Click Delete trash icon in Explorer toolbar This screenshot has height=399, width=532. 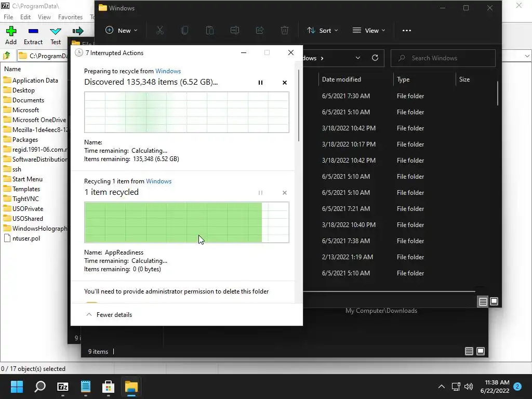285,31
